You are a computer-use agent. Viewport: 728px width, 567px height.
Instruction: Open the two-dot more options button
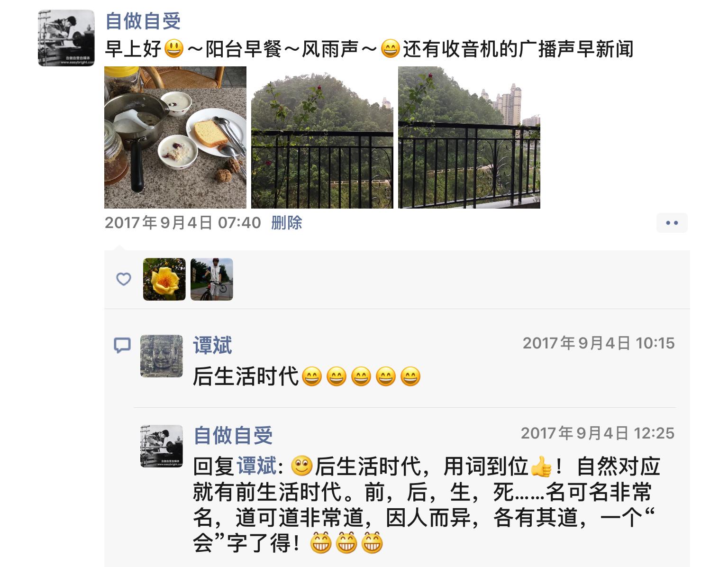[672, 223]
